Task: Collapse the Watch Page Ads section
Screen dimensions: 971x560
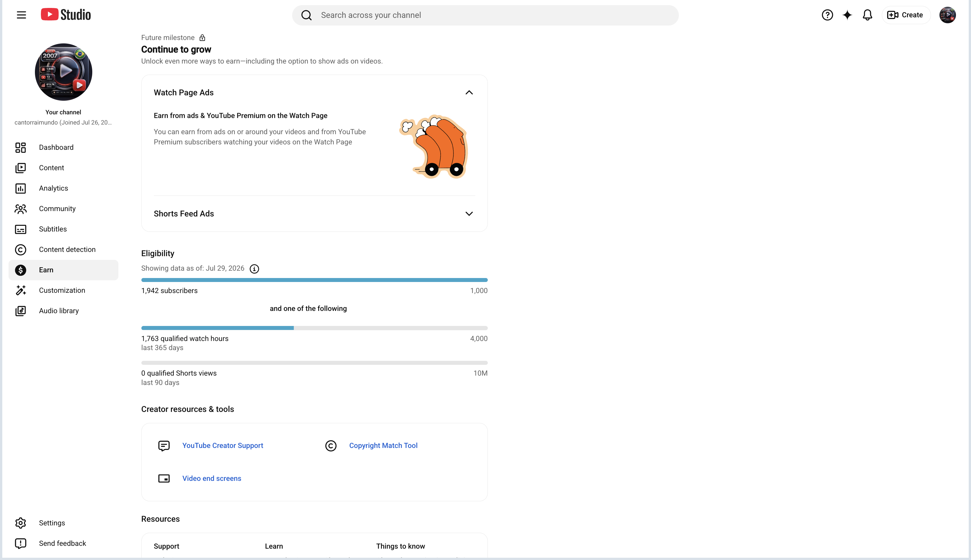Action: (x=469, y=92)
